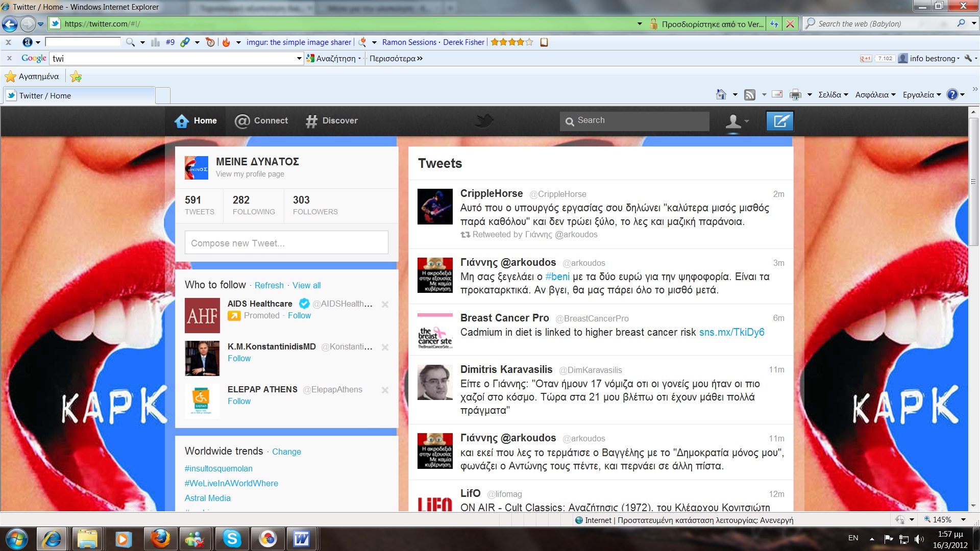This screenshot has height=551, width=980.
Task: Open Ασφάλεια (Safety) menu dropdown
Action: tap(875, 94)
